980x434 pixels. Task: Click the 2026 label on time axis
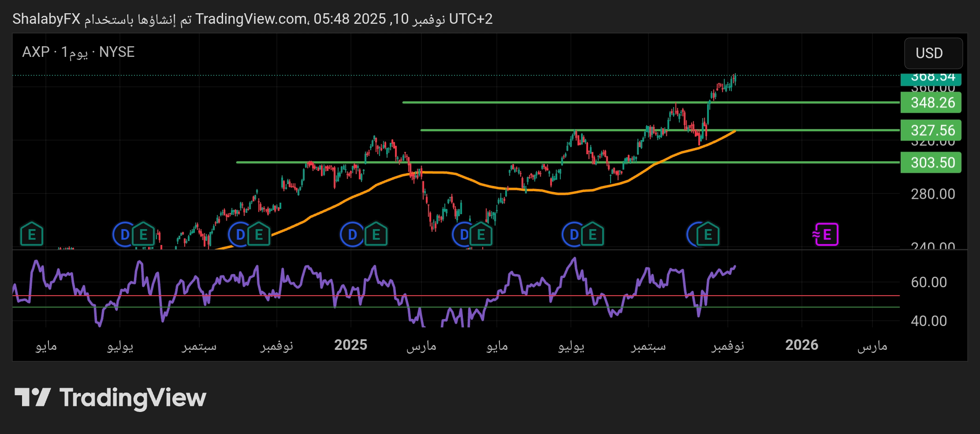[x=801, y=345]
